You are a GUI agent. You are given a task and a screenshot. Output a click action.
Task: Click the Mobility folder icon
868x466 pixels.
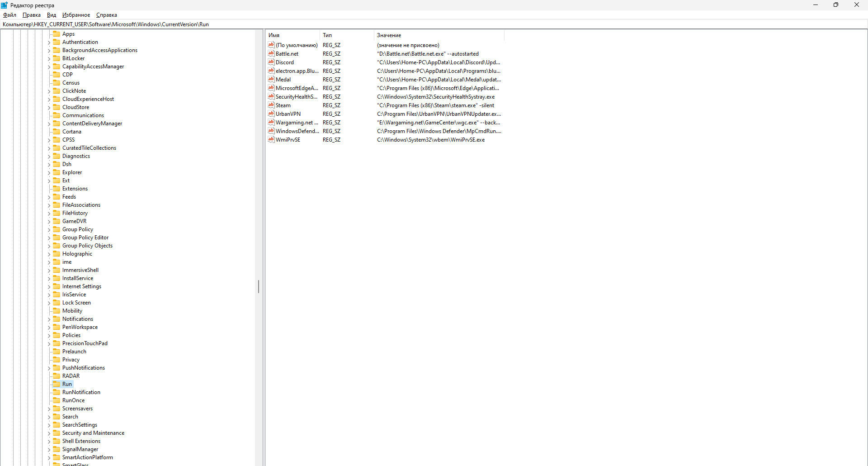coord(57,310)
